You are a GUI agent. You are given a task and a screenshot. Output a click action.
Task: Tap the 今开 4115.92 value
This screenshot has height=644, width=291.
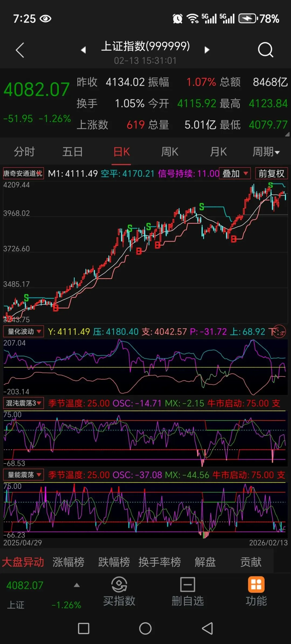(197, 103)
